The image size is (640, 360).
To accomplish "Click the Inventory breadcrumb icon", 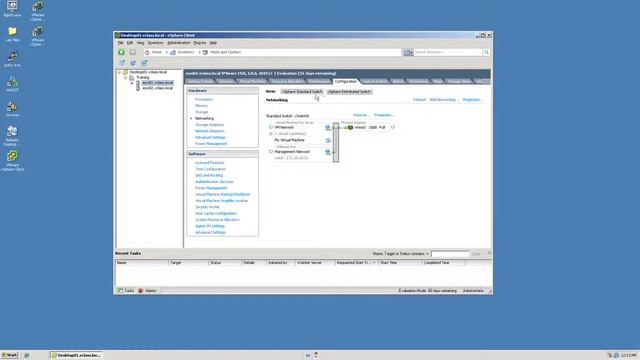I will 173,52.
